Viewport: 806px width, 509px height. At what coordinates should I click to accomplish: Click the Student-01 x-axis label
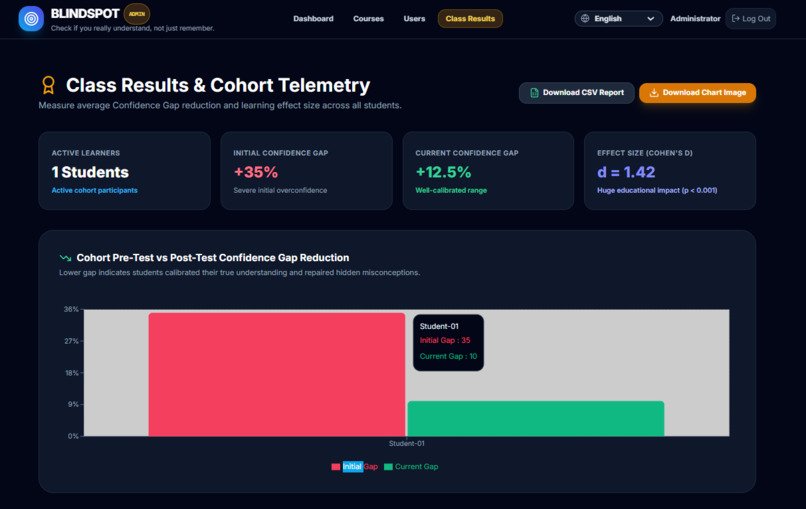click(407, 444)
